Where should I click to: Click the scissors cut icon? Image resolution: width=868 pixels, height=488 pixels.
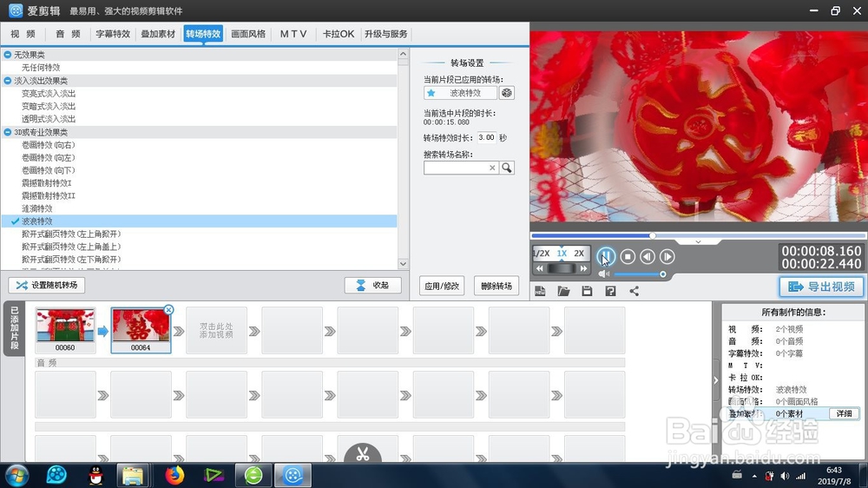(363, 454)
